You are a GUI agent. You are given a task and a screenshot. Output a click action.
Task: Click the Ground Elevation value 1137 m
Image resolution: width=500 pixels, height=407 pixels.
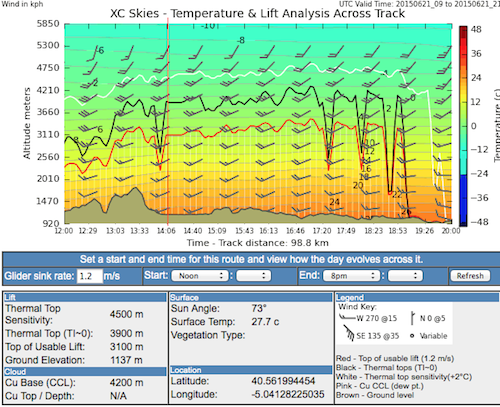click(x=126, y=360)
